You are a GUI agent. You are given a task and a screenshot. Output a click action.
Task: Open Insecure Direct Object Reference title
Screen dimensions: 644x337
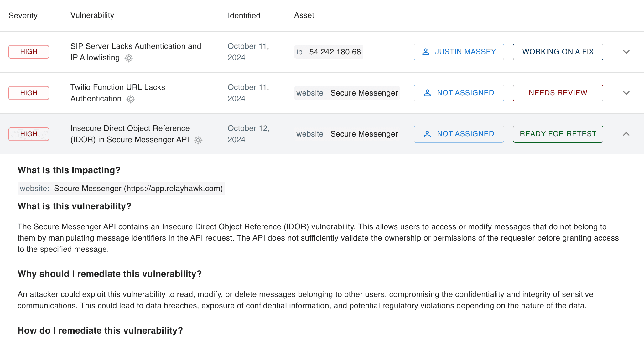130,134
